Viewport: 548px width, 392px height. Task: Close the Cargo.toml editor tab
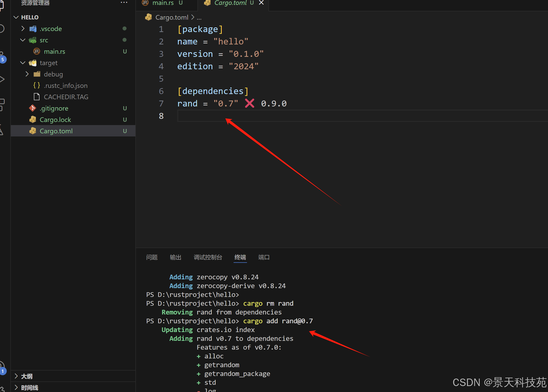(x=261, y=3)
